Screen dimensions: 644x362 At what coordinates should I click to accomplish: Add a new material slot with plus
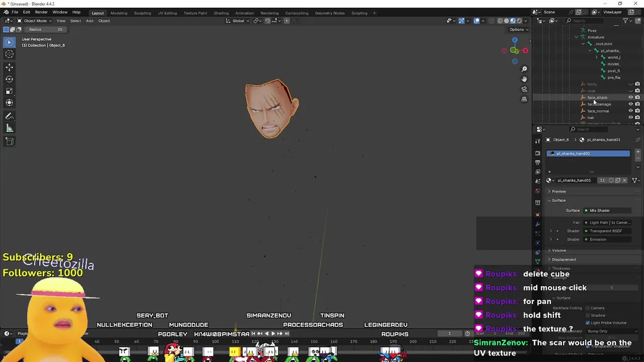[638, 152]
